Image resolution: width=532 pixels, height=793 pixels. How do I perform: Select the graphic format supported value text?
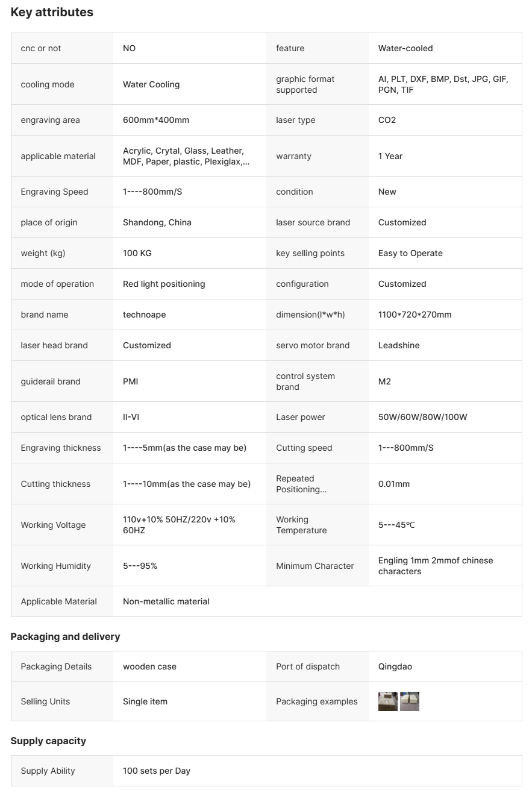[442, 84]
